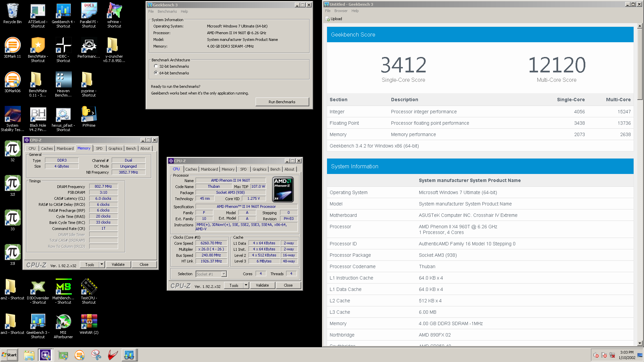Image resolution: width=644 pixels, height=362 pixels.
Task: Click the Single-Core Score 3412
Action: (x=404, y=65)
